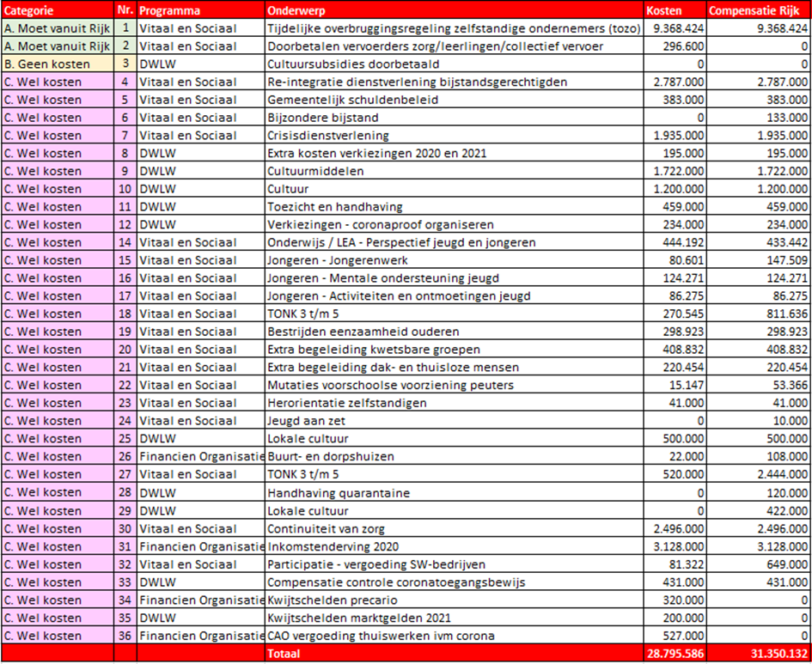Click total Kosten value 28.795.586
The width and height of the screenshot is (812, 664).
coord(675,655)
